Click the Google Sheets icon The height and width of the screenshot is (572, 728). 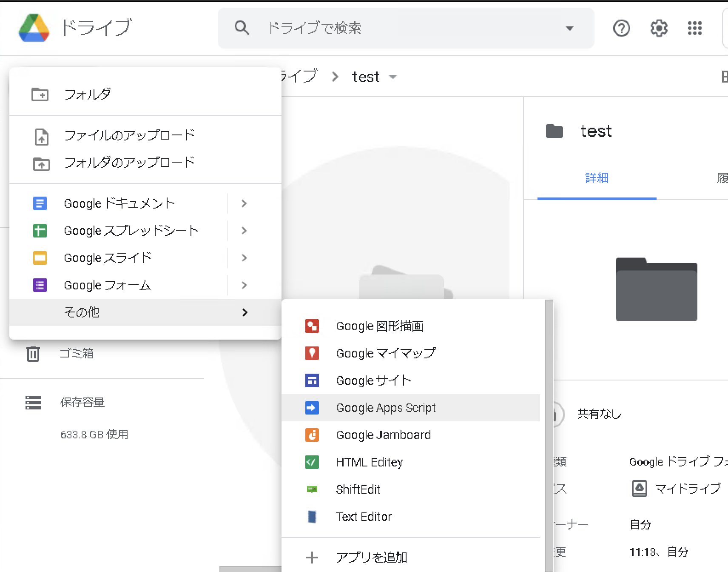pos(40,231)
